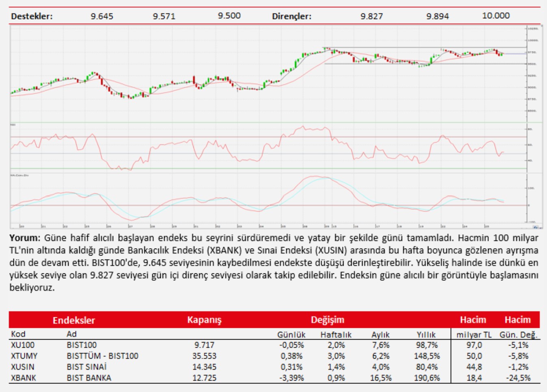Select XU100 weekly change 2,0%
Image resolution: width=547 pixels, height=392 pixels.
point(336,345)
